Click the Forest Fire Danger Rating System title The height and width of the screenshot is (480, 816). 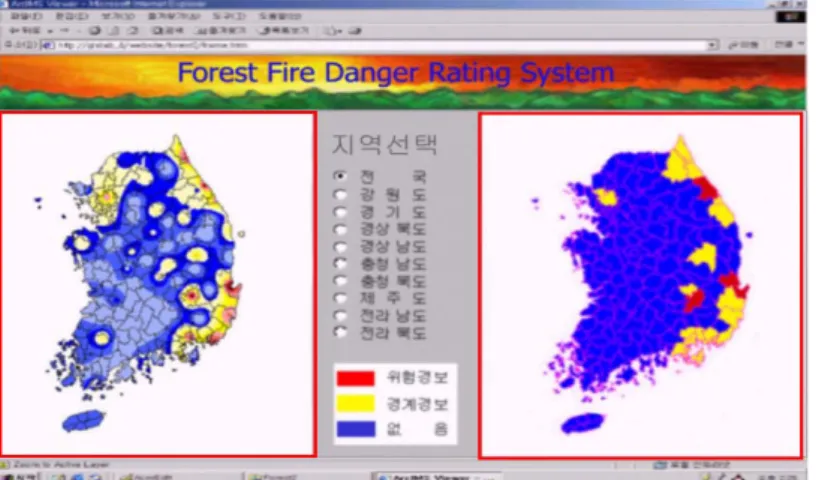click(x=396, y=72)
